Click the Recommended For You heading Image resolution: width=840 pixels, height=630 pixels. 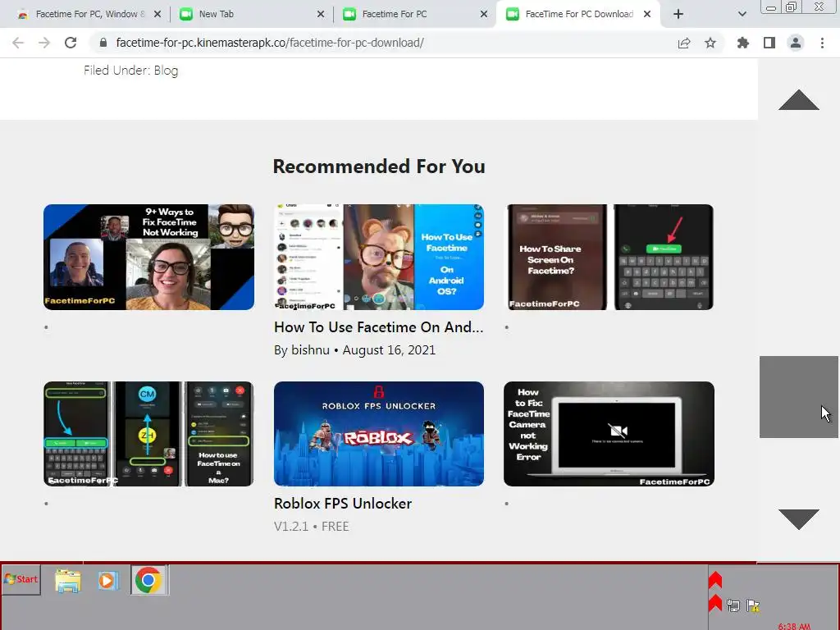click(379, 167)
